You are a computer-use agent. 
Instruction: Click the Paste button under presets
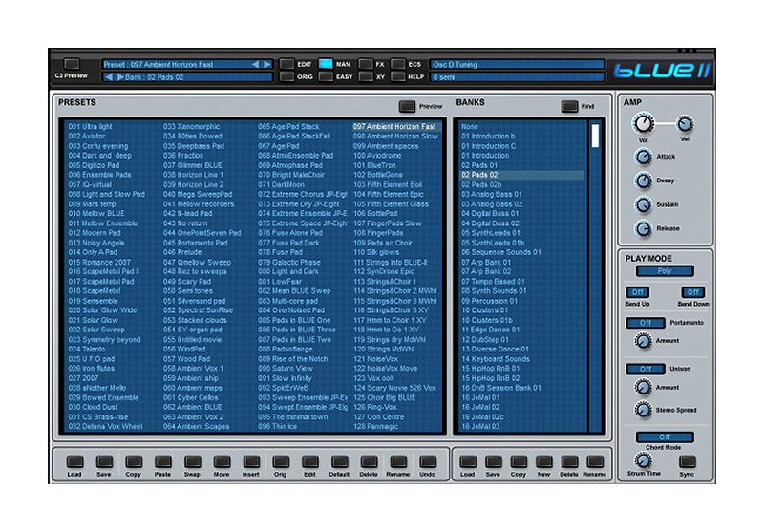162,461
